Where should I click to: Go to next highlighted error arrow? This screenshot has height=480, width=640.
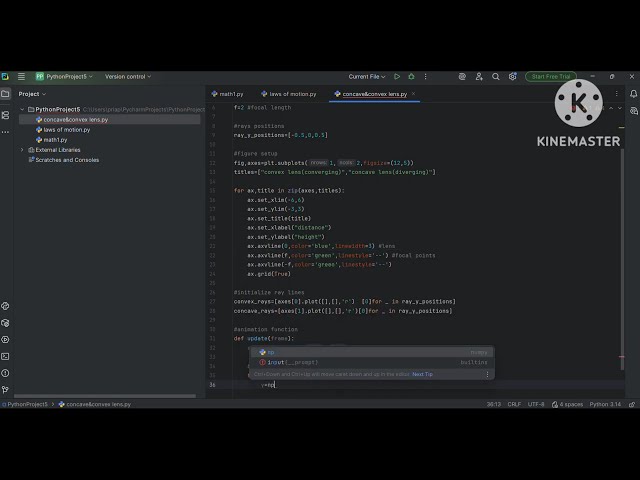coord(620,108)
